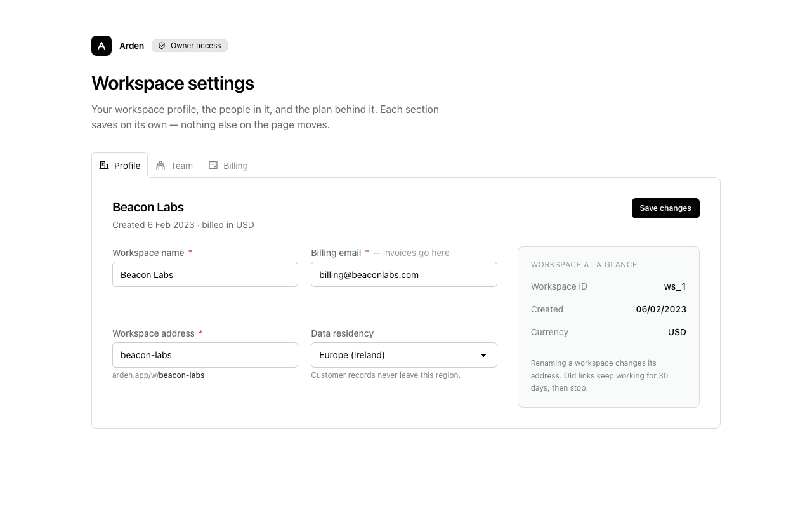Click the arden.app/w/beacon-labs address hint
Screen dimensions: 812x508
point(159,375)
